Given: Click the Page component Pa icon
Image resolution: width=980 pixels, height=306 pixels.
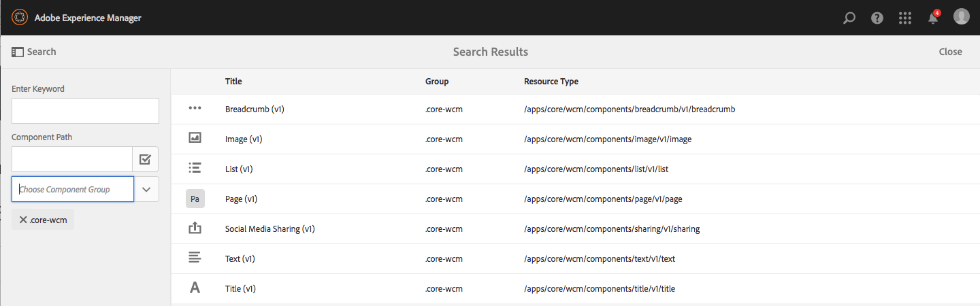Looking at the screenshot, I should 195,199.
